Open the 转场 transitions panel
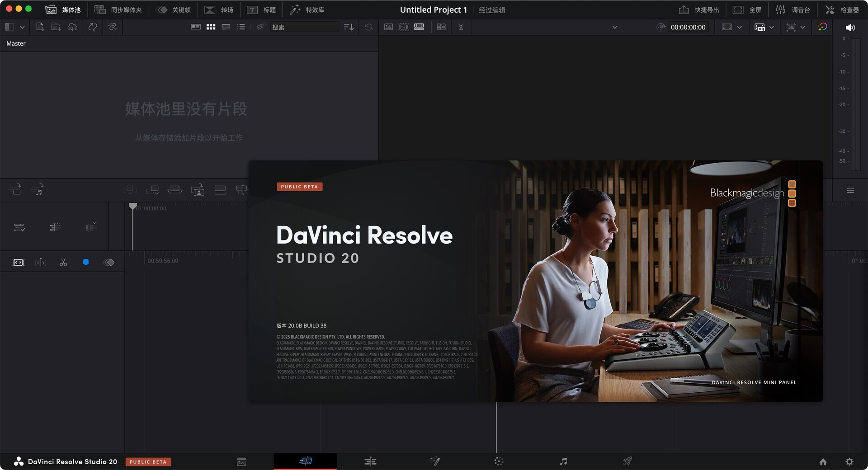This screenshot has width=868, height=470. [219, 9]
